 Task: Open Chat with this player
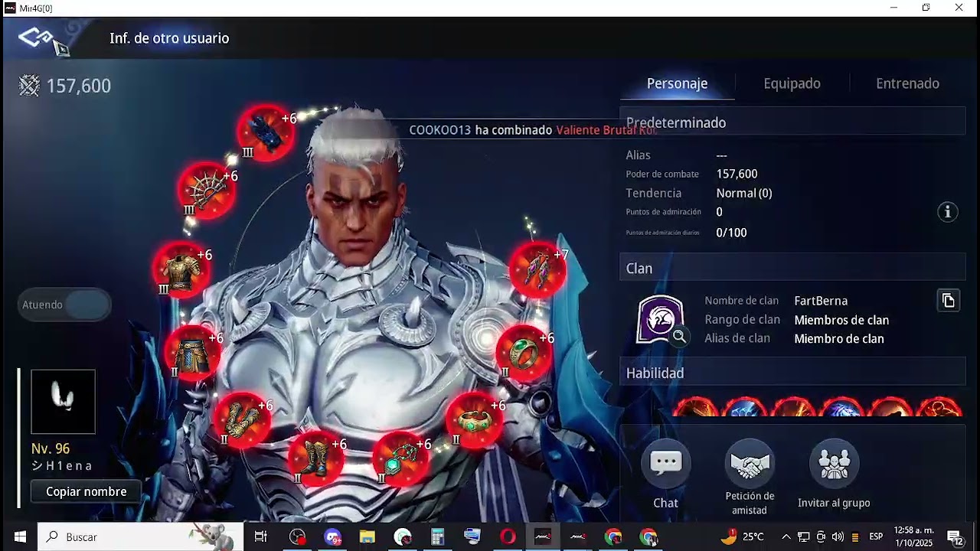(x=665, y=463)
